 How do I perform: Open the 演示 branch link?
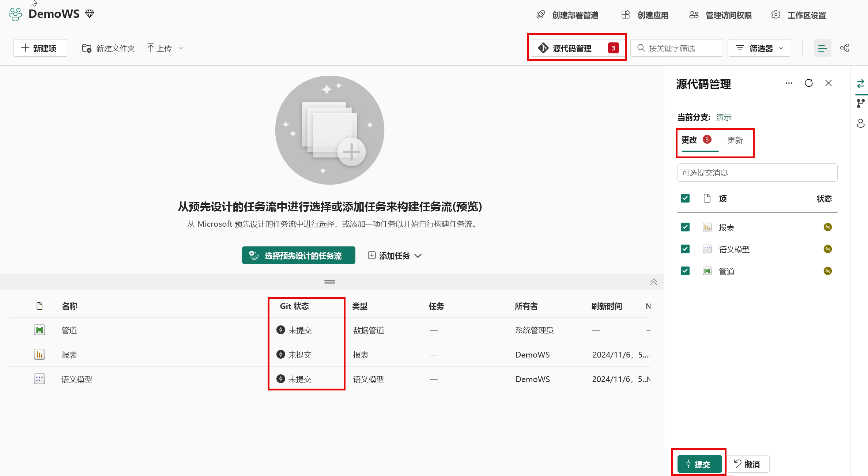coord(723,117)
